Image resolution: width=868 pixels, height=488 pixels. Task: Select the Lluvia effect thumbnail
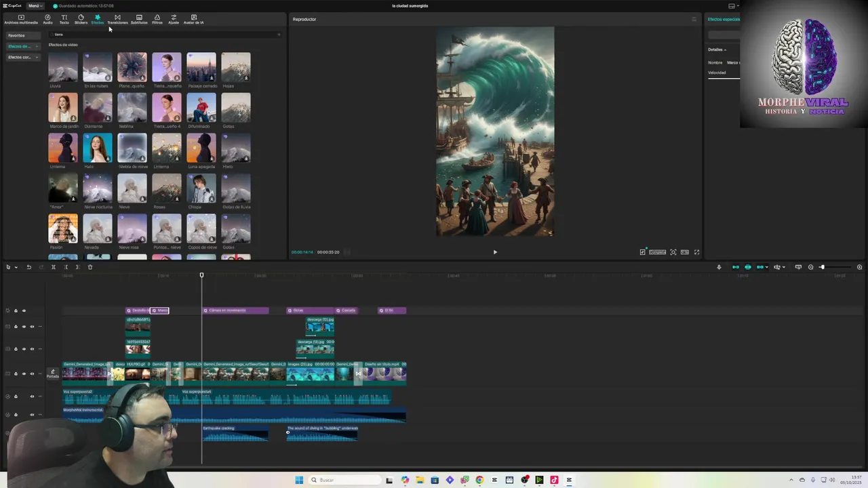[63, 67]
